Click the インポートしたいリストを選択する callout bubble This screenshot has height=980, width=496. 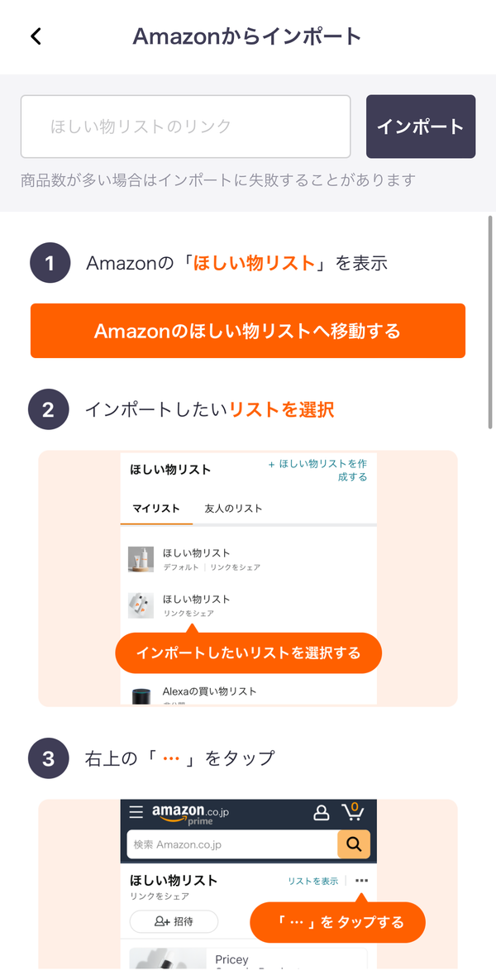click(248, 653)
